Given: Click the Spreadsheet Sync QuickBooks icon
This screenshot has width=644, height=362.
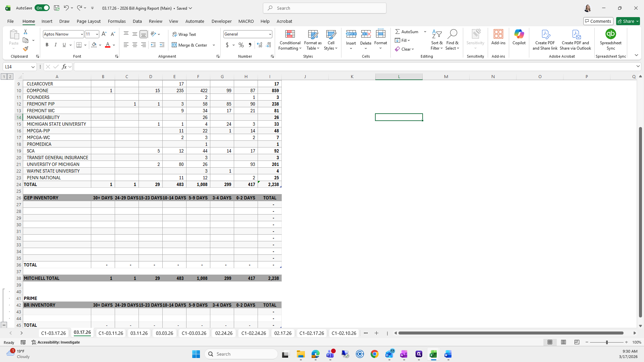Looking at the screenshot, I should [x=610, y=34].
